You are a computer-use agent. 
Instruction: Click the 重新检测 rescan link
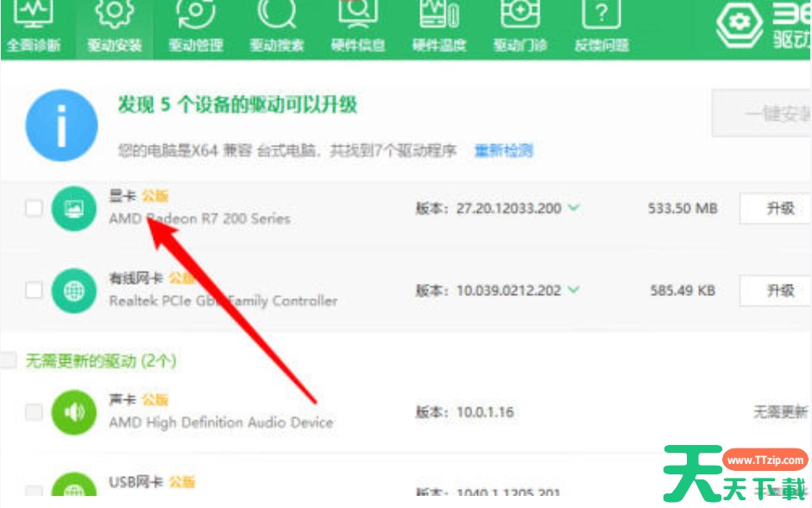click(x=503, y=151)
